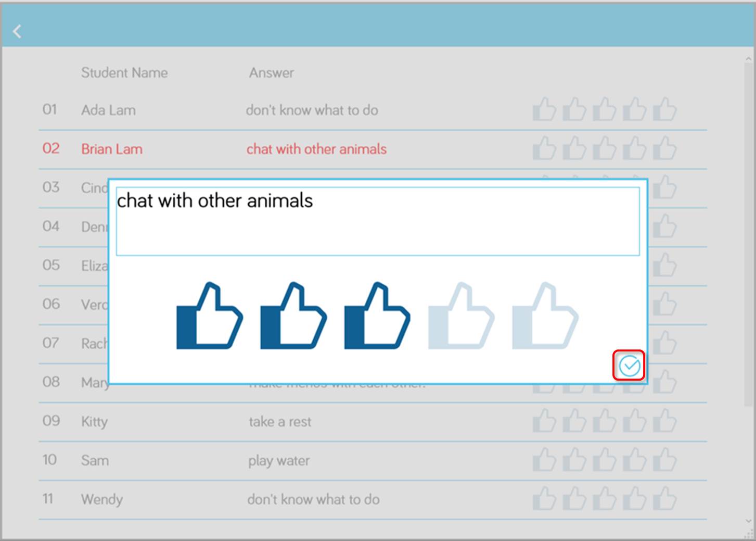Give Wendy three thumbs-up

pos(605,499)
